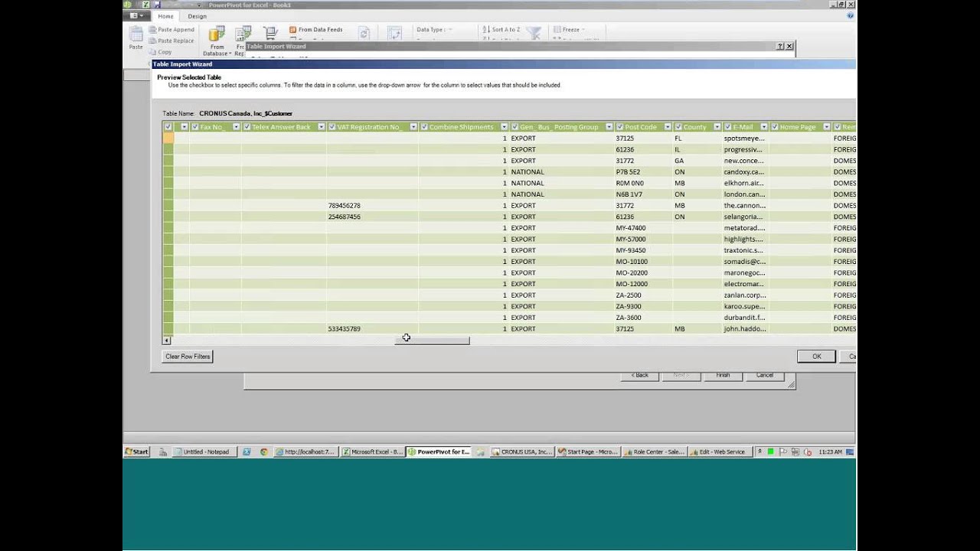980x551 pixels.
Task: Switch to Untitled - Notepad taskbar item
Action: click(203, 452)
